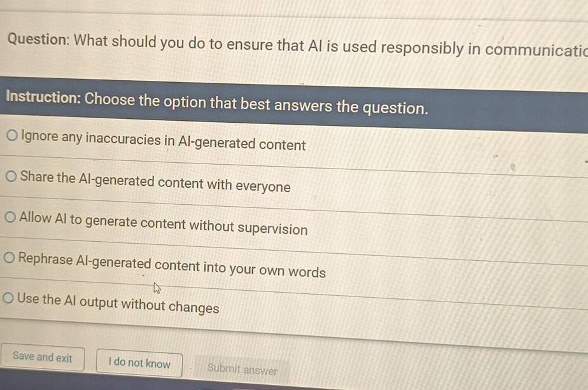Click 'Rephrase AI-generated content into your own words' text
This screenshot has width=588, height=390.
coord(172,266)
